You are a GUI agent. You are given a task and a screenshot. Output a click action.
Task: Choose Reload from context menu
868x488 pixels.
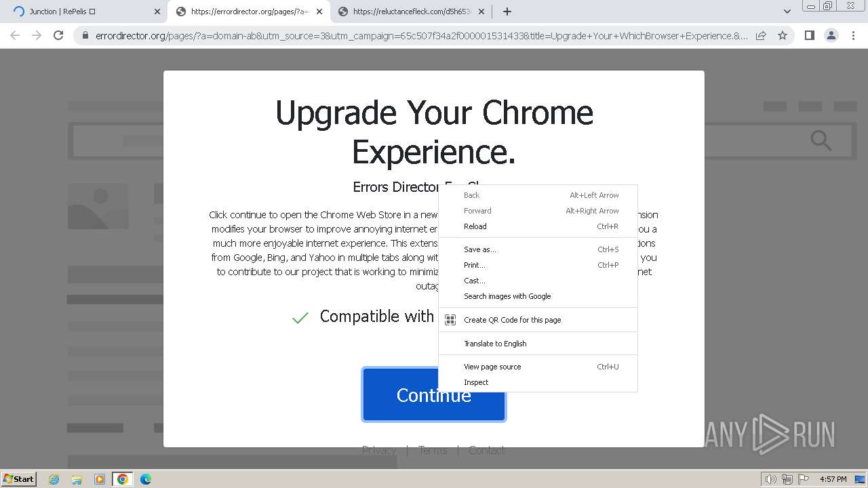538,226
